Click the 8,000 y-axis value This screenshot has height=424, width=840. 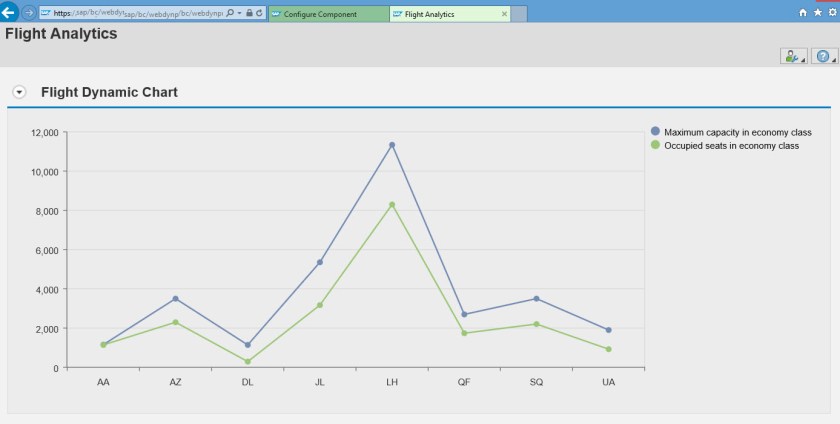pos(48,211)
